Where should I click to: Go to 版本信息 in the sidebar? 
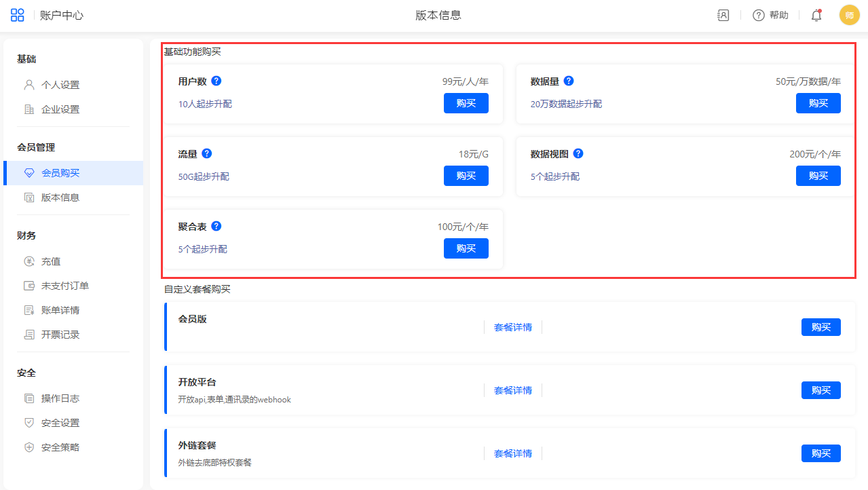[60, 197]
